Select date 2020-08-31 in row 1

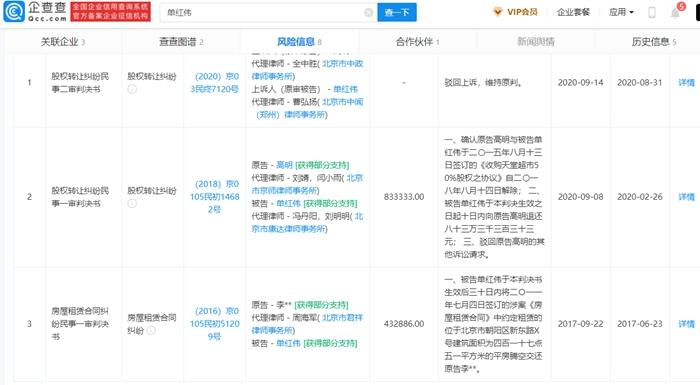pyautogui.click(x=640, y=83)
